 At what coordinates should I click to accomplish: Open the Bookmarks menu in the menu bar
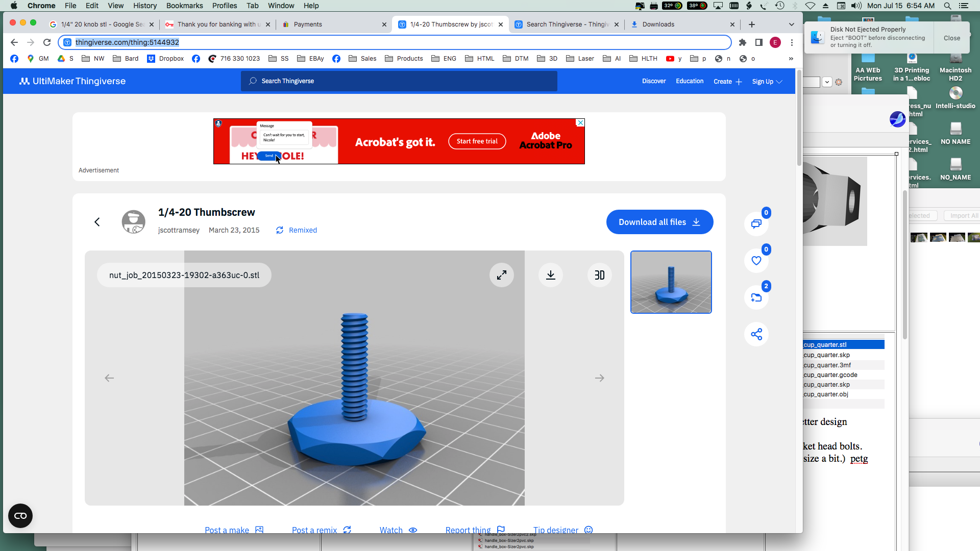coord(184,6)
